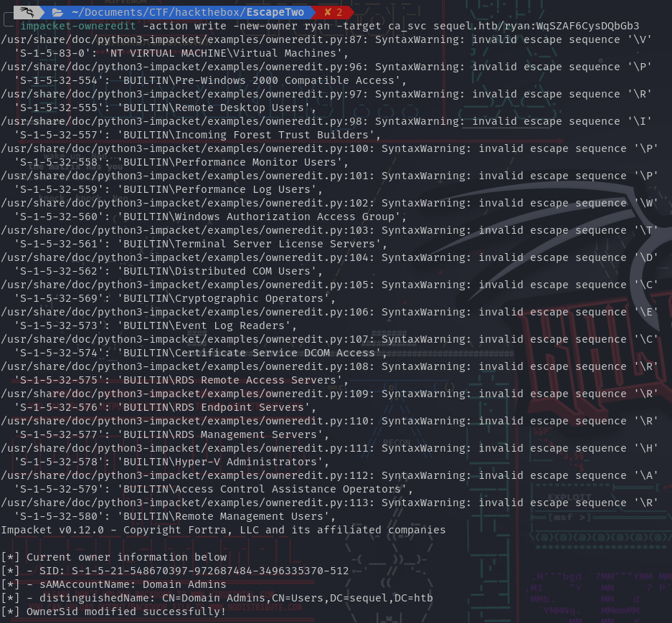Viewport: 672px width, 623px height.
Task: Click the 'Pre-Windows 2000 Compatible Access' line
Action: (x=210, y=80)
